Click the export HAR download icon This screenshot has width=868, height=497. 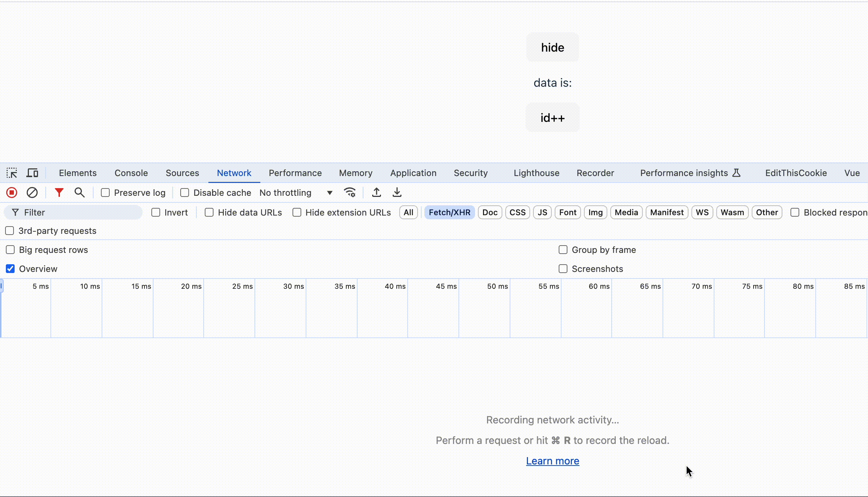(x=397, y=193)
